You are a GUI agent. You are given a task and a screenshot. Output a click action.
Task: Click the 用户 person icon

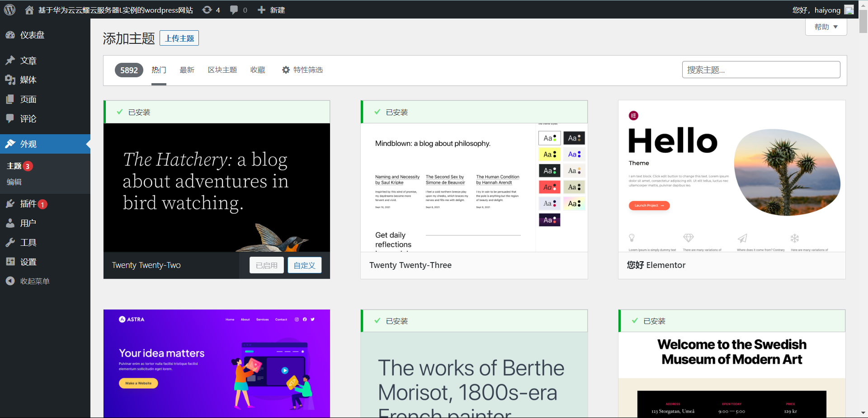coord(10,223)
